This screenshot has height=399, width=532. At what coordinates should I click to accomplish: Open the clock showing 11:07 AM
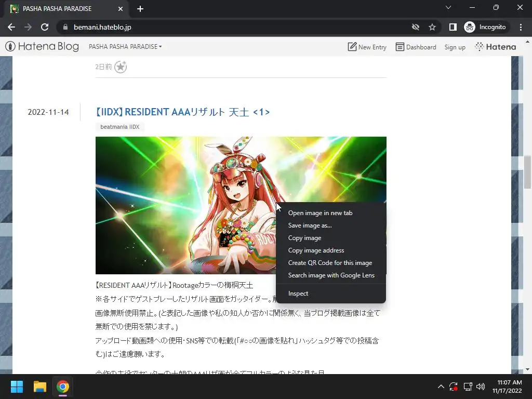pos(507,387)
